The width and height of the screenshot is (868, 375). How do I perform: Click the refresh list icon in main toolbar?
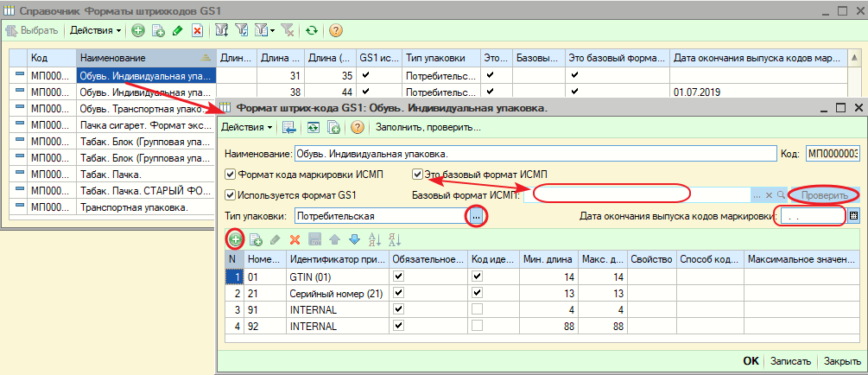pyautogui.click(x=311, y=30)
